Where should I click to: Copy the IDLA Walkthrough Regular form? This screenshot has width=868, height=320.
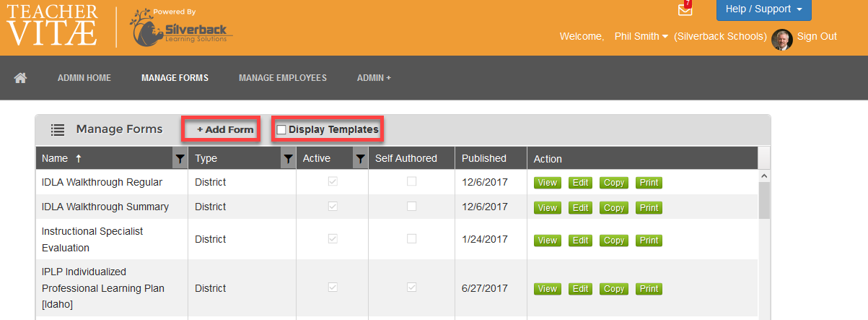click(614, 183)
